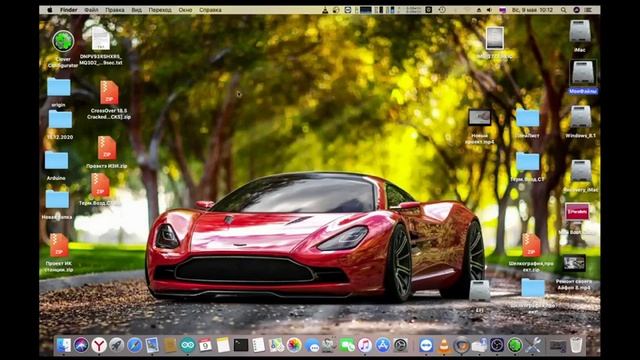This screenshot has width=640, height=360.
Task: Open the Trash in the Dock
Action: (x=576, y=346)
